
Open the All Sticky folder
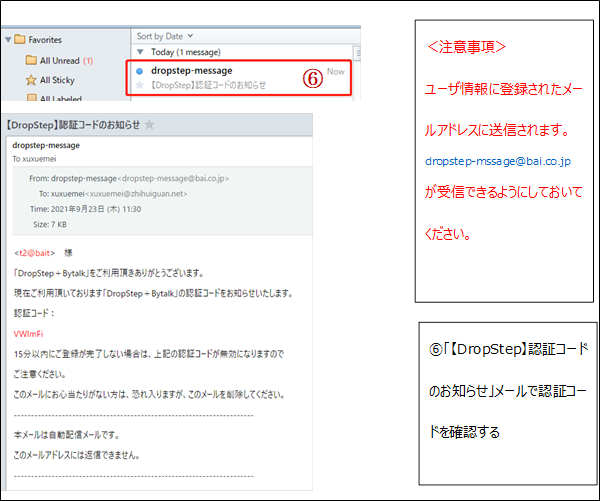point(57,80)
